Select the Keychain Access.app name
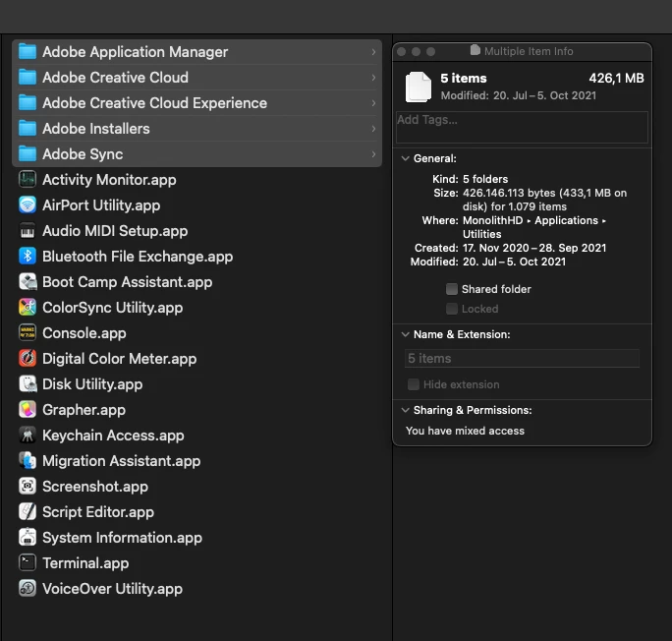Screen dimensions: 672x641 click(x=113, y=436)
